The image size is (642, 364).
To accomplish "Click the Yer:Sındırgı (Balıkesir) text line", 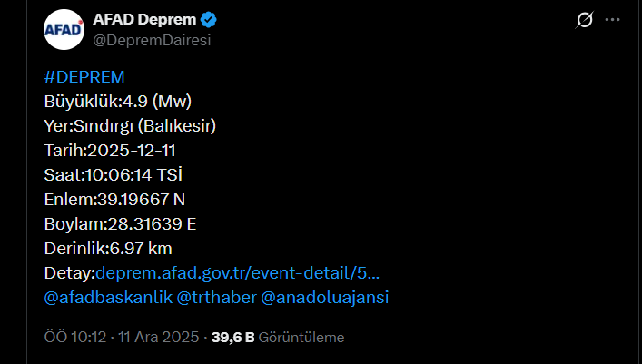I will click(129, 125).
